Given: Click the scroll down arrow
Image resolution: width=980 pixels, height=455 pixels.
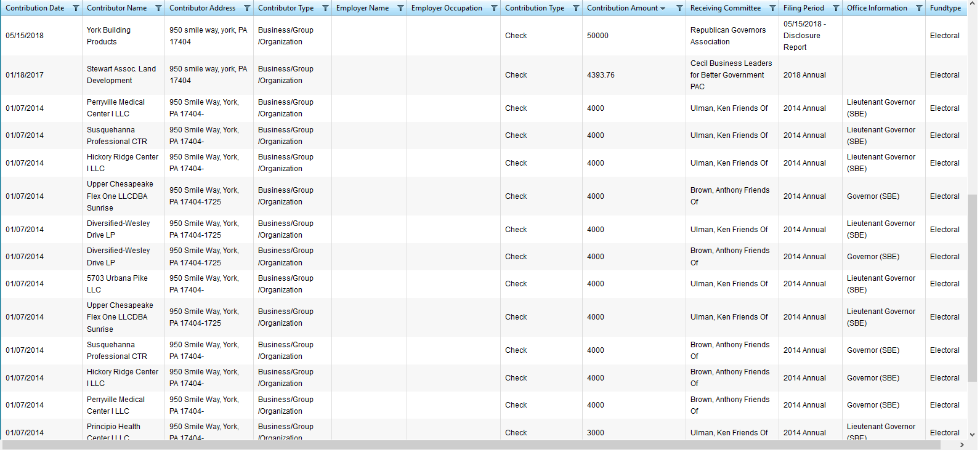Looking at the screenshot, I should (973, 435).
